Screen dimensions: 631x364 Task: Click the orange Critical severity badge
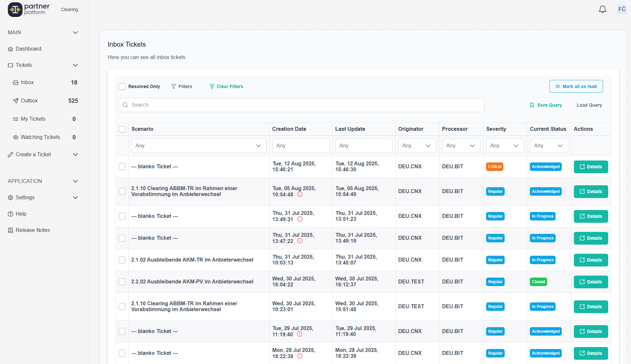pos(495,167)
